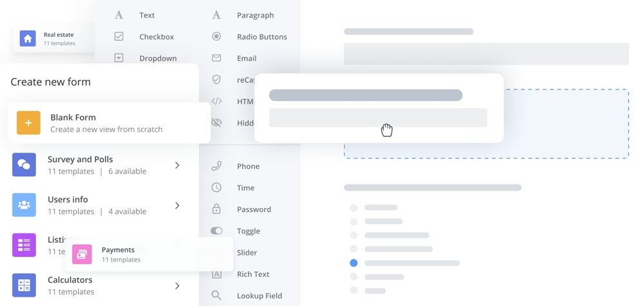Click the Text field label

(x=147, y=15)
